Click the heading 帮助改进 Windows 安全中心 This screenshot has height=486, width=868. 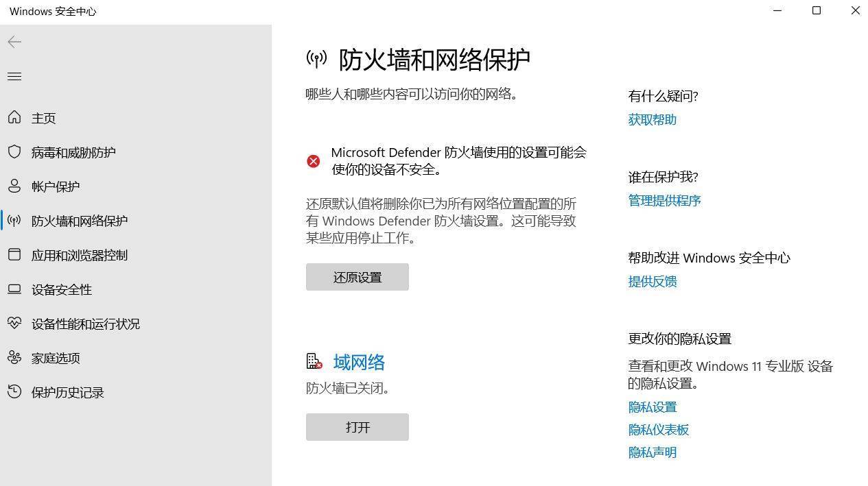pos(709,258)
